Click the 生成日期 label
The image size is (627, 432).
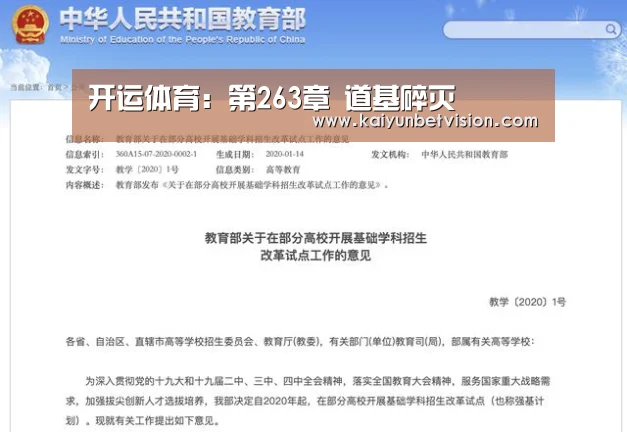(235, 154)
